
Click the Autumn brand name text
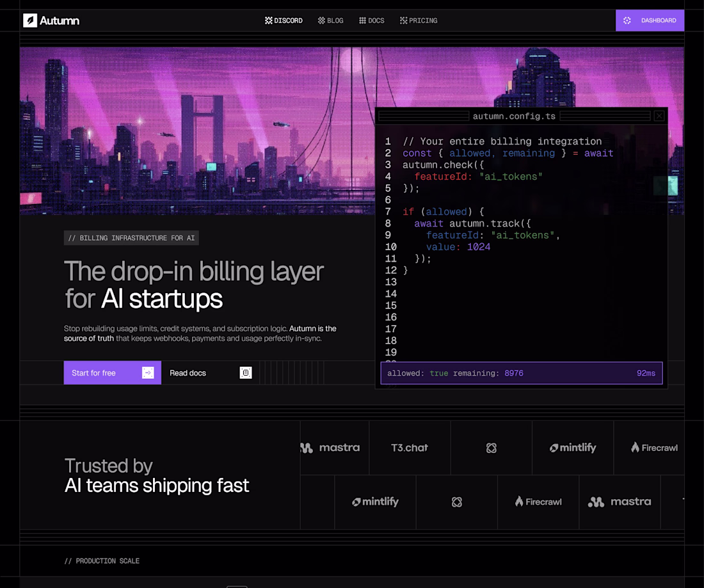pyautogui.click(x=60, y=20)
